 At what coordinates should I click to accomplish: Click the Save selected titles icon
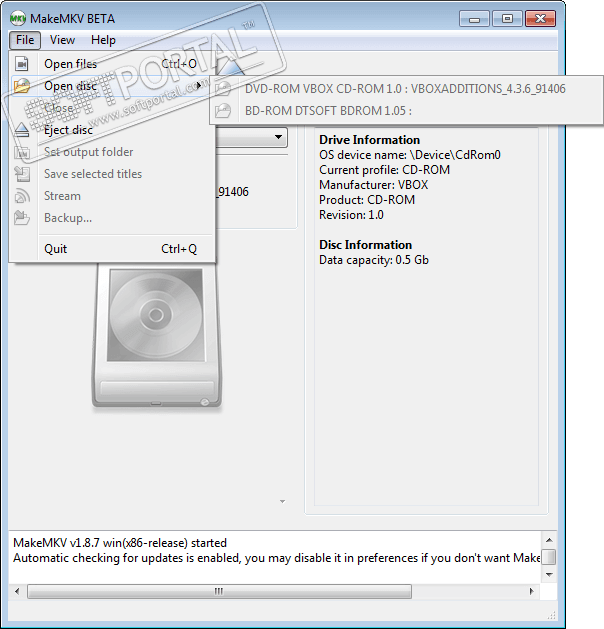tap(22, 174)
